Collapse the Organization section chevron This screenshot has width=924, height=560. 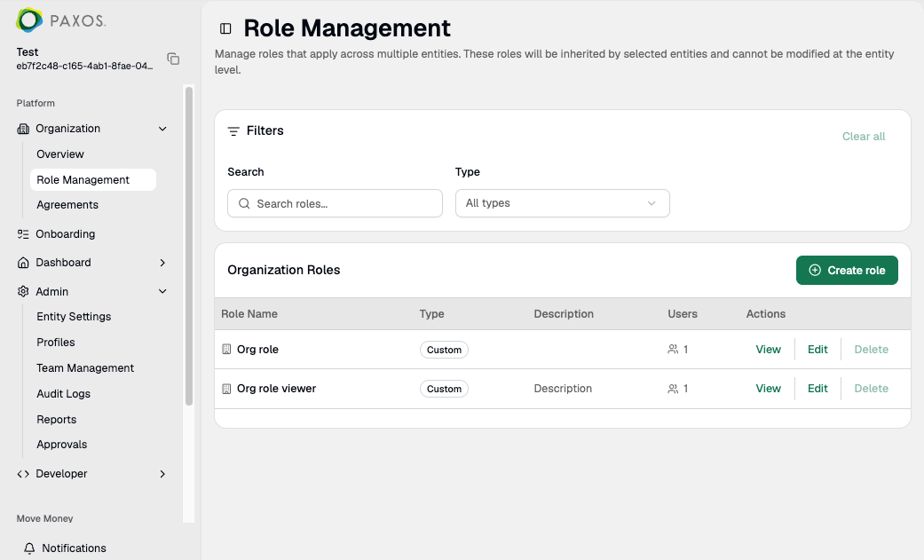tap(162, 129)
